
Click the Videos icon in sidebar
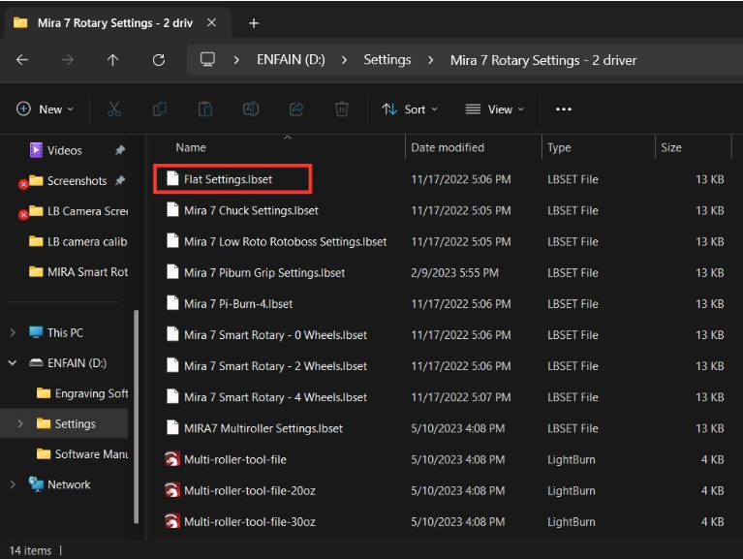[x=36, y=150]
